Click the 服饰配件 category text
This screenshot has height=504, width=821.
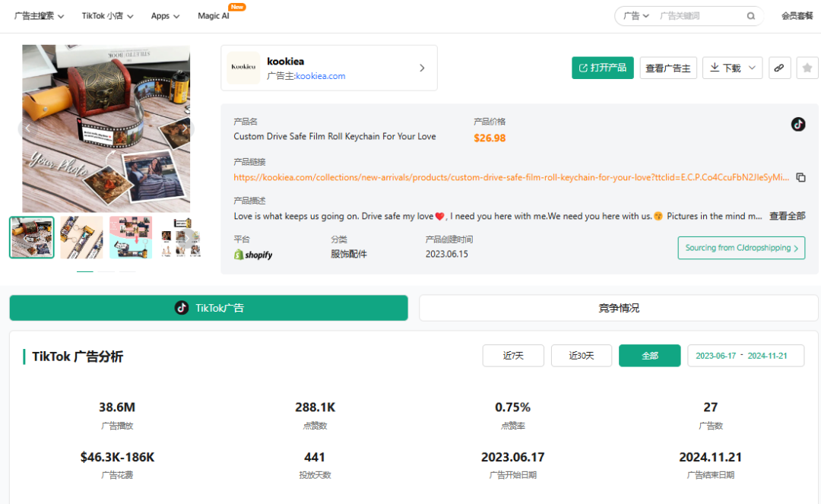coord(349,254)
